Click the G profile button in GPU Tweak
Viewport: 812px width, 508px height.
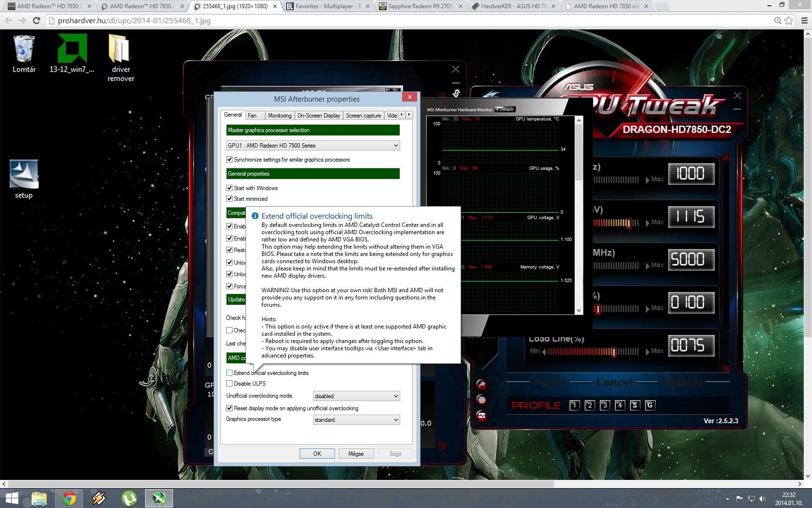[650, 405]
